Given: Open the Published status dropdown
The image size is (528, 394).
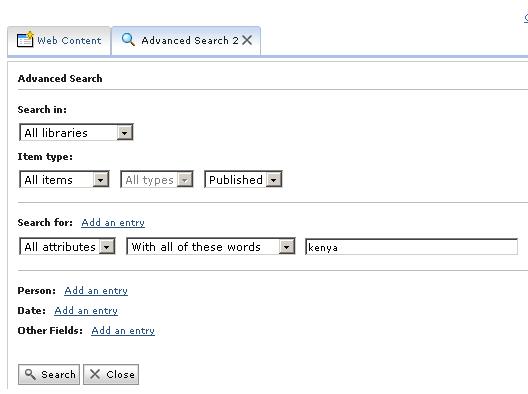Looking at the screenshot, I should point(243,179).
